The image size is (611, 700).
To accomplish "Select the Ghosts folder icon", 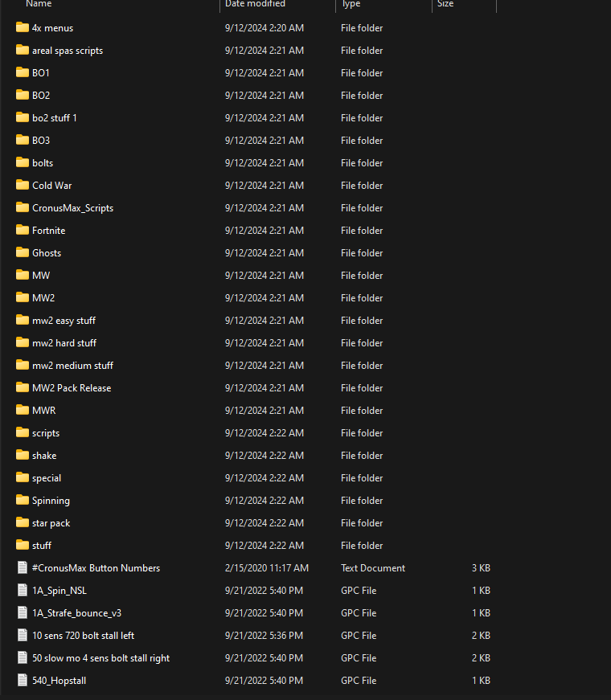I will point(23,252).
